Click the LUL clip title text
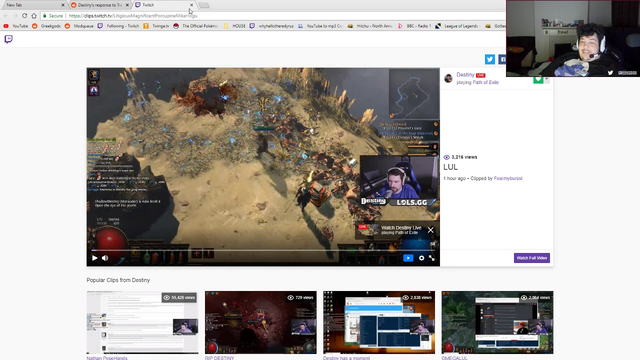The width and height of the screenshot is (640, 360). click(451, 167)
